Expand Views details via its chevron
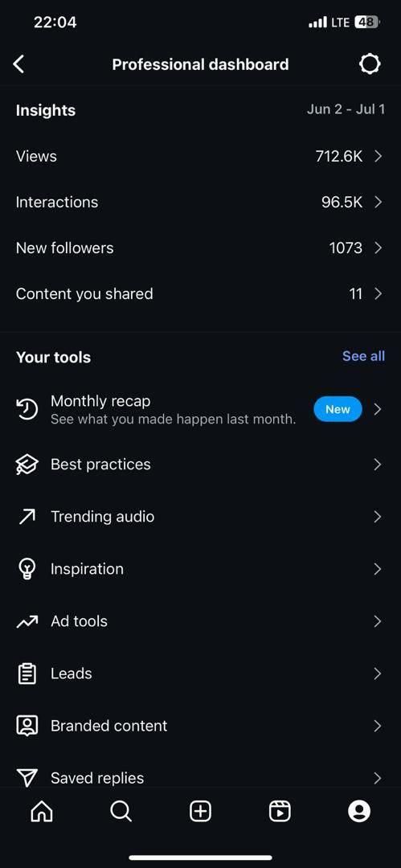Viewport: 401px width, 868px height. pos(378,157)
